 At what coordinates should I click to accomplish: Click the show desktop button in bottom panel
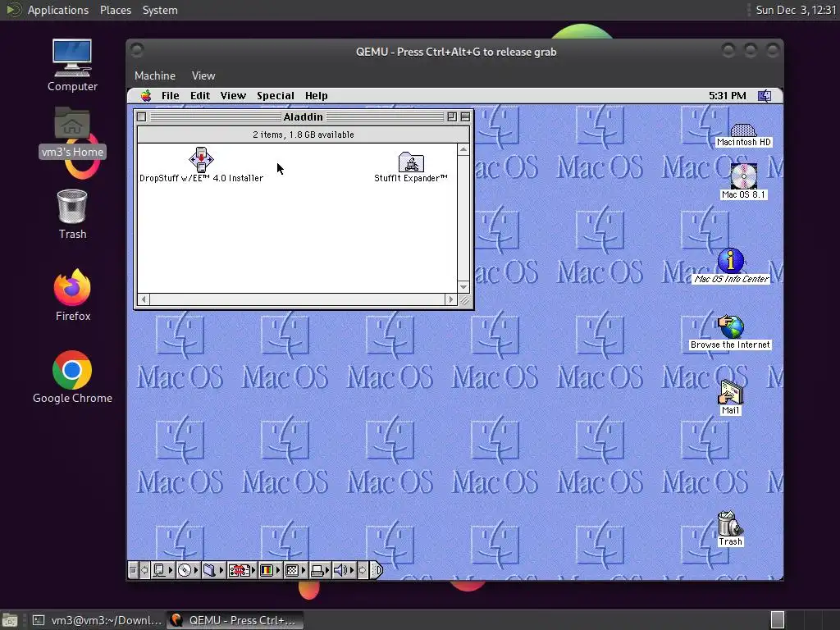pyautogui.click(x=10, y=620)
